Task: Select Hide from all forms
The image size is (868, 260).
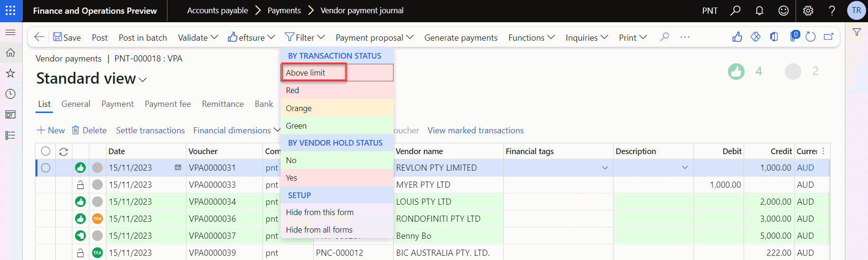Action: coord(337,230)
